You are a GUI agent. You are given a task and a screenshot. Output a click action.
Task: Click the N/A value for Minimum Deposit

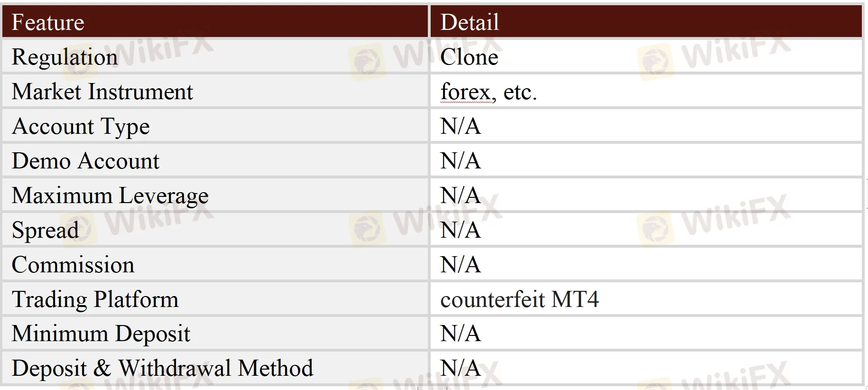click(460, 334)
